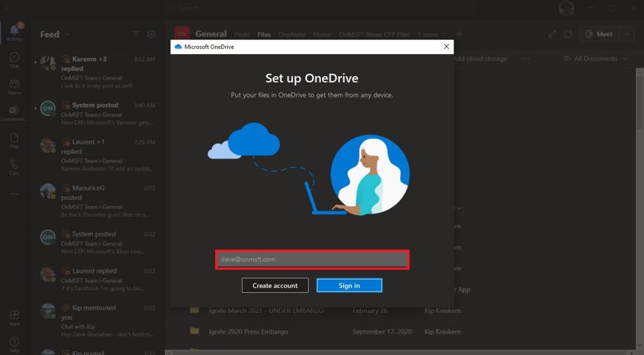Open the feed filter icon
Viewport: 644px width, 355px height.
coord(136,34)
